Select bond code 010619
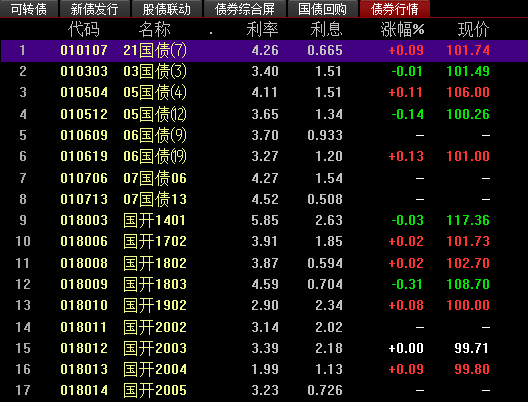This screenshot has width=528, height=402. tap(84, 156)
